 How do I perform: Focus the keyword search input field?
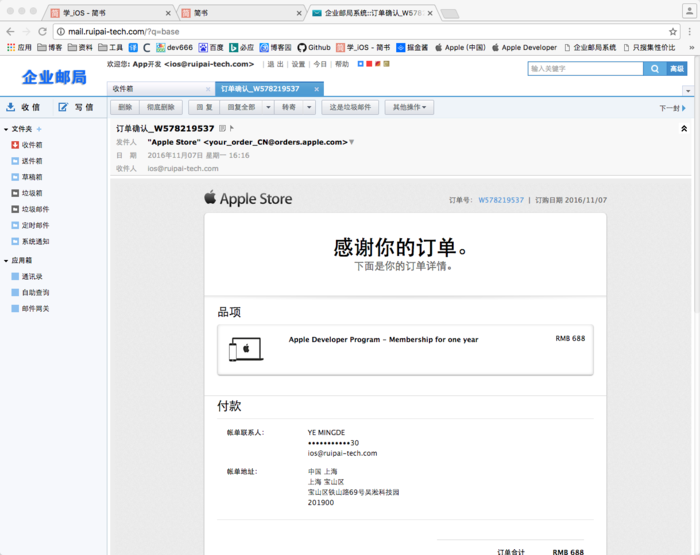[x=585, y=69]
